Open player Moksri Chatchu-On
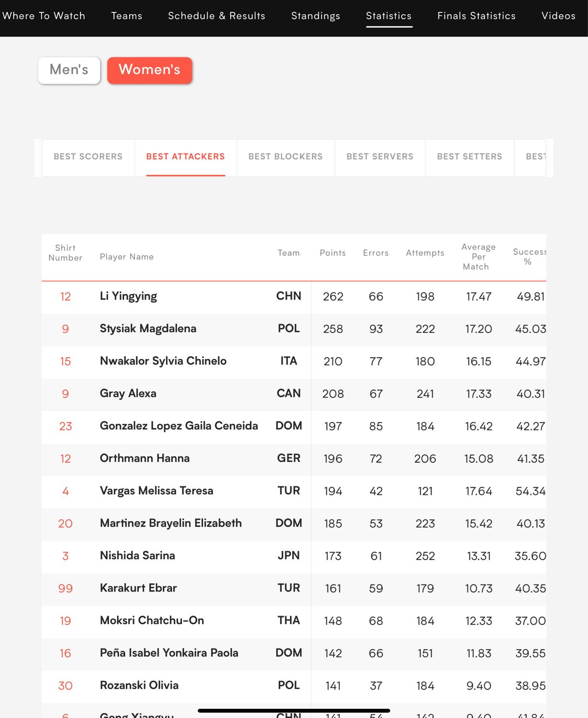Viewport: 588px width, 718px height. [x=152, y=621]
